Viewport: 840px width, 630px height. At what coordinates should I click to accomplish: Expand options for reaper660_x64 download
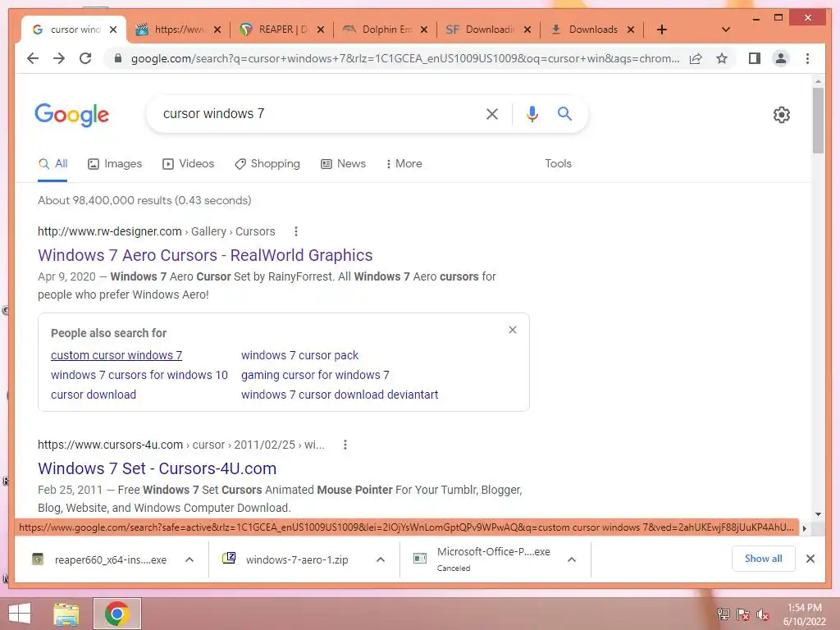click(189, 559)
